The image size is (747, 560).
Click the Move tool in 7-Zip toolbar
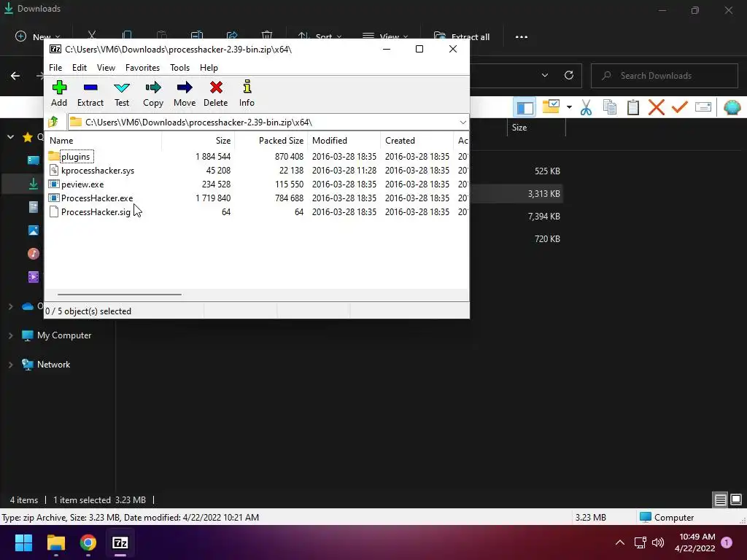click(x=185, y=93)
